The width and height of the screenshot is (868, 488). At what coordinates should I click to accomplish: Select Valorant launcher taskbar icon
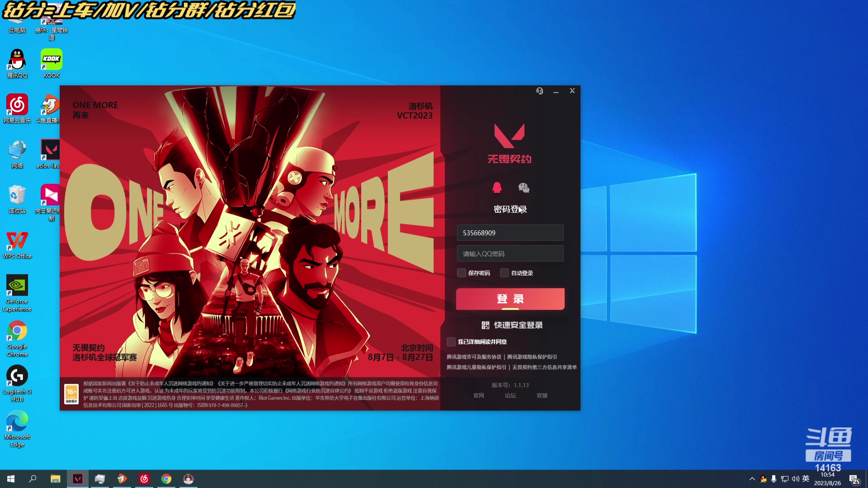click(x=78, y=479)
